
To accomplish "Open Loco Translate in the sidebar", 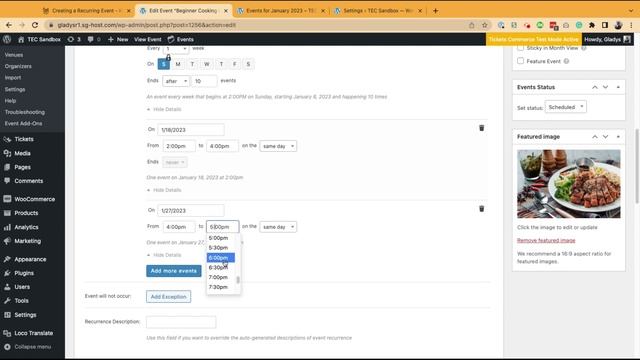I will click(32, 333).
